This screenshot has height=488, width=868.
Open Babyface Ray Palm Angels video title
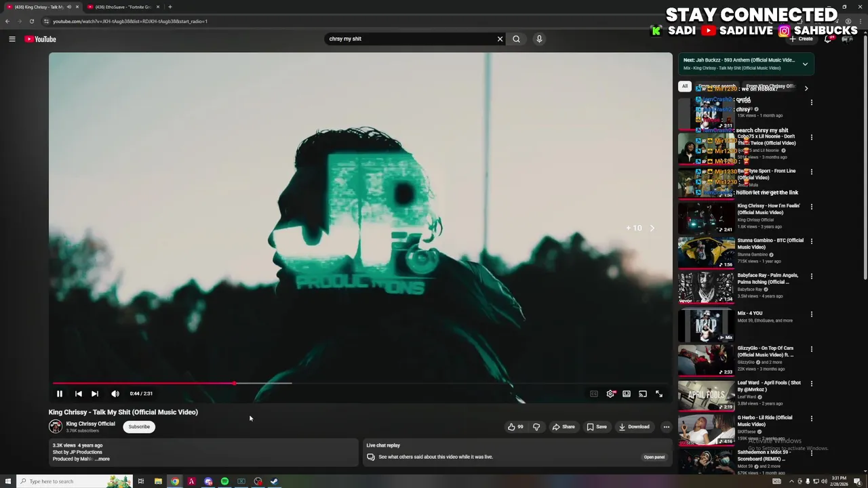(768, 279)
